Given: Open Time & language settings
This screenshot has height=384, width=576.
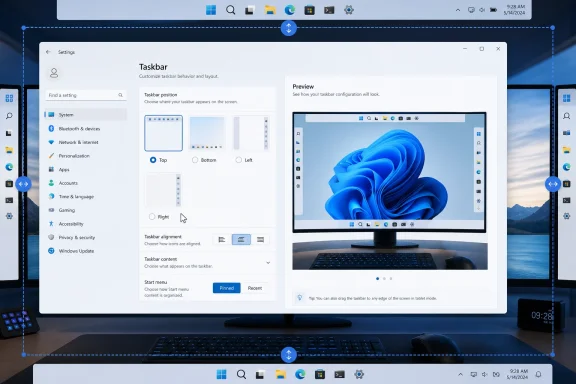Looking at the screenshot, I should [86, 197].
